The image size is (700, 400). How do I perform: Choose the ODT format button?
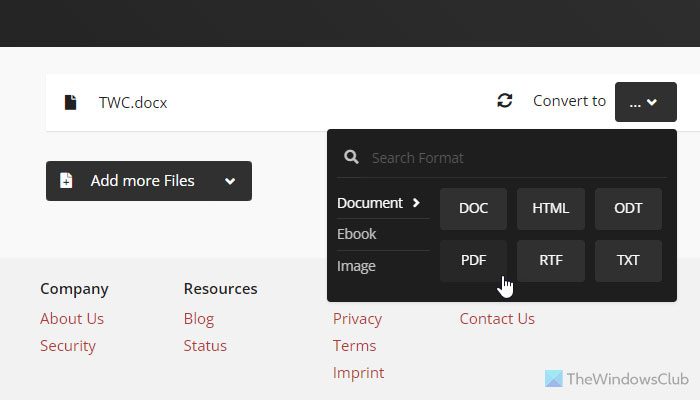coord(628,209)
